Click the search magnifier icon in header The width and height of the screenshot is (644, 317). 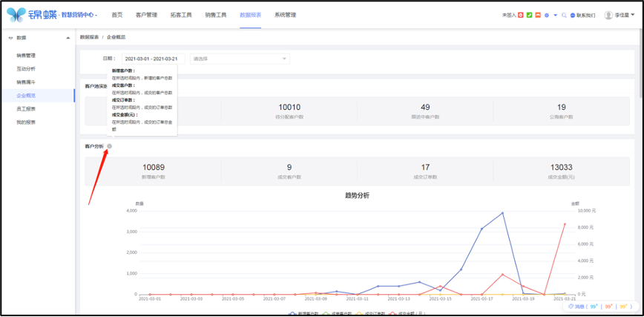click(565, 15)
